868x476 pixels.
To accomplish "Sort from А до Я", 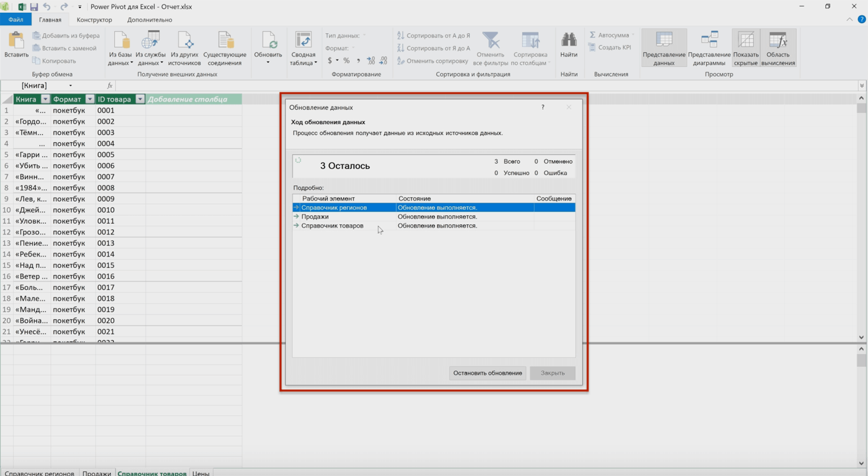I will [x=433, y=35].
